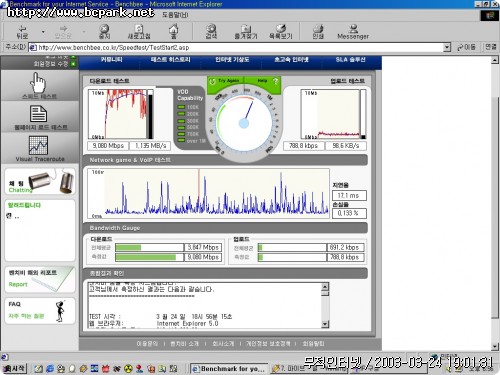Open the Community navigation tab
Screen dimensions: 500x375
[x=111, y=60]
